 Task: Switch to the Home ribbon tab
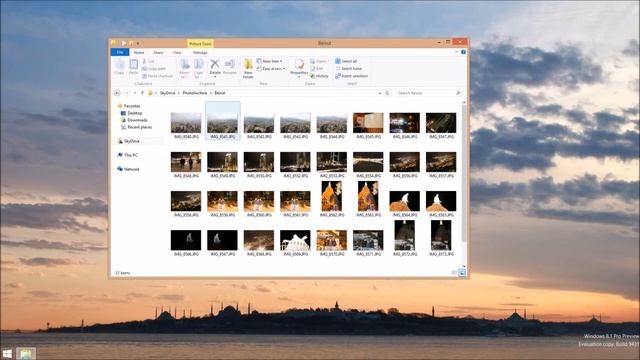point(139,53)
